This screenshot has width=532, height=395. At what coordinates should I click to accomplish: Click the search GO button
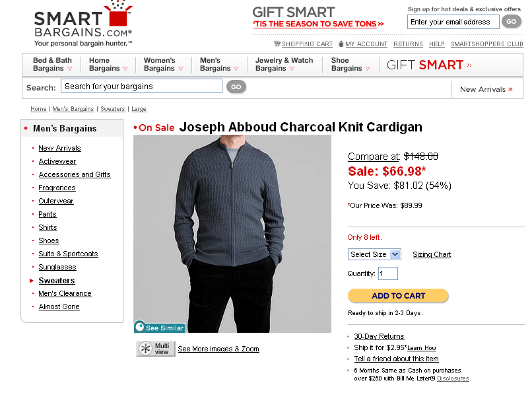pyautogui.click(x=236, y=87)
